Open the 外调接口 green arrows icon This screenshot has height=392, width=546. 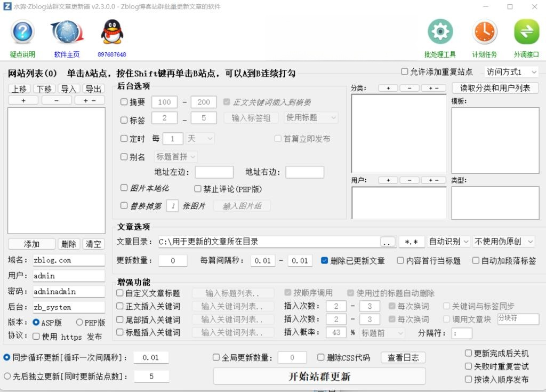[526, 33]
